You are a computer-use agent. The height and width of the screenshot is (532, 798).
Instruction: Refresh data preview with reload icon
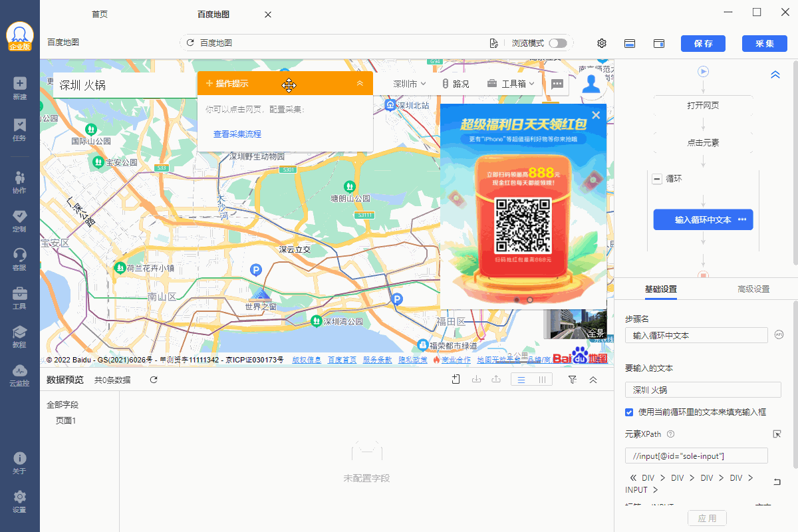[x=154, y=380]
